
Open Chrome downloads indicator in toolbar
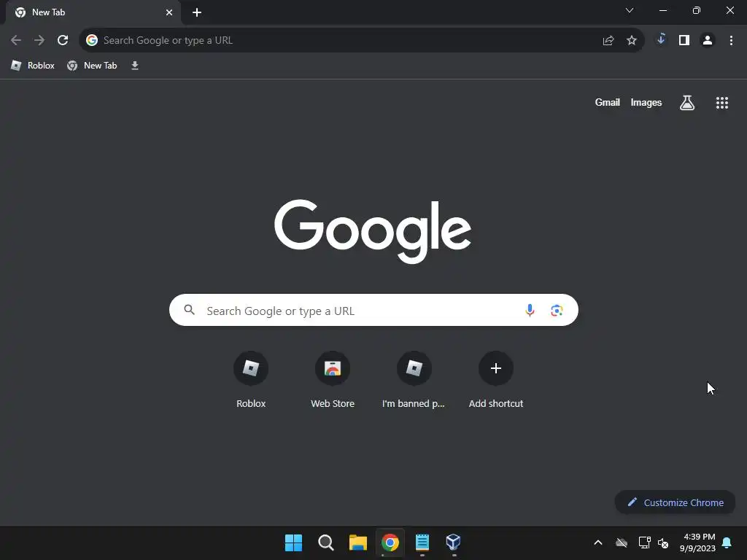(661, 39)
